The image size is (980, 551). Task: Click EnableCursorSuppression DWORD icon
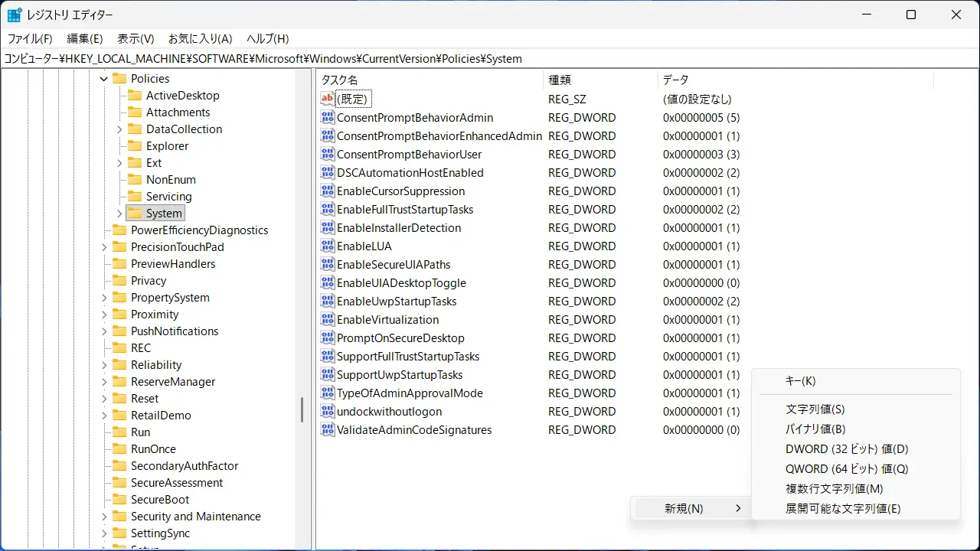pyautogui.click(x=328, y=191)
